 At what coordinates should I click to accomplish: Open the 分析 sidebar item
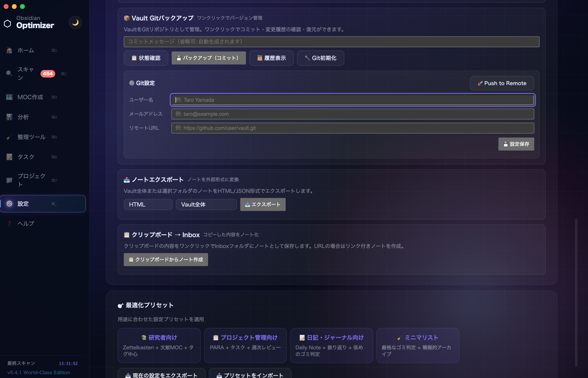click(x=43, y=117)
